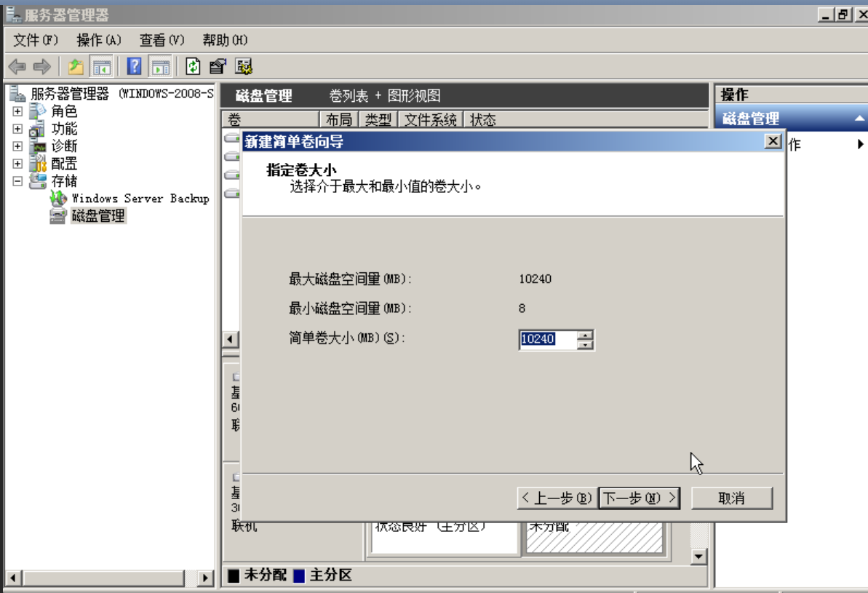The width and height of the screenshot is (868, 593).
Task: Sort by the 文件系统 column header
Action: tap(431, 119)
